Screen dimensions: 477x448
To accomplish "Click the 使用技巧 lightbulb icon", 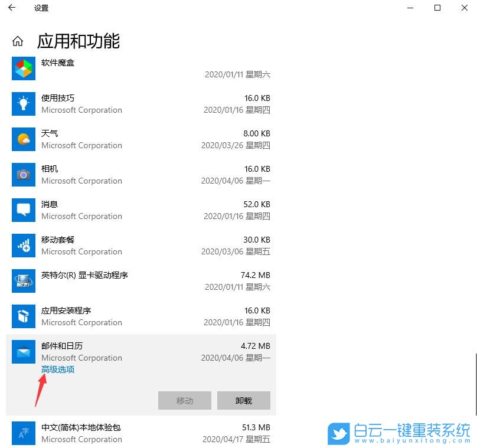I will pos(23,104).
